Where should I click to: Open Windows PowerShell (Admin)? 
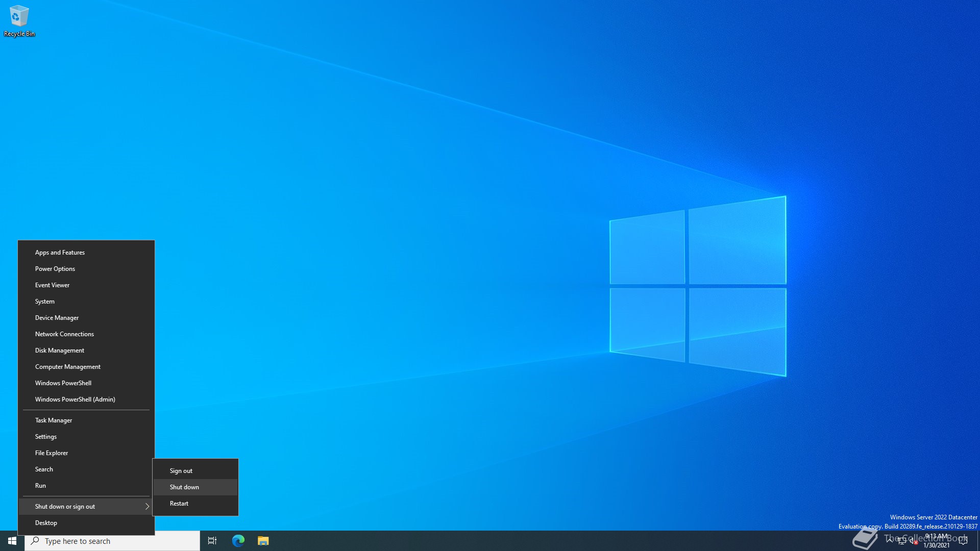[x=75, y=399]
